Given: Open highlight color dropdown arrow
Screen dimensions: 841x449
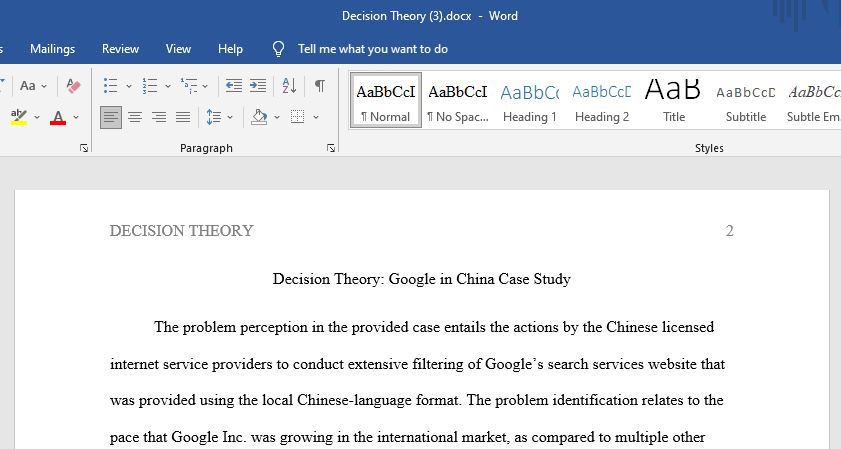Looking at the screenshot, I should (37, 117).
